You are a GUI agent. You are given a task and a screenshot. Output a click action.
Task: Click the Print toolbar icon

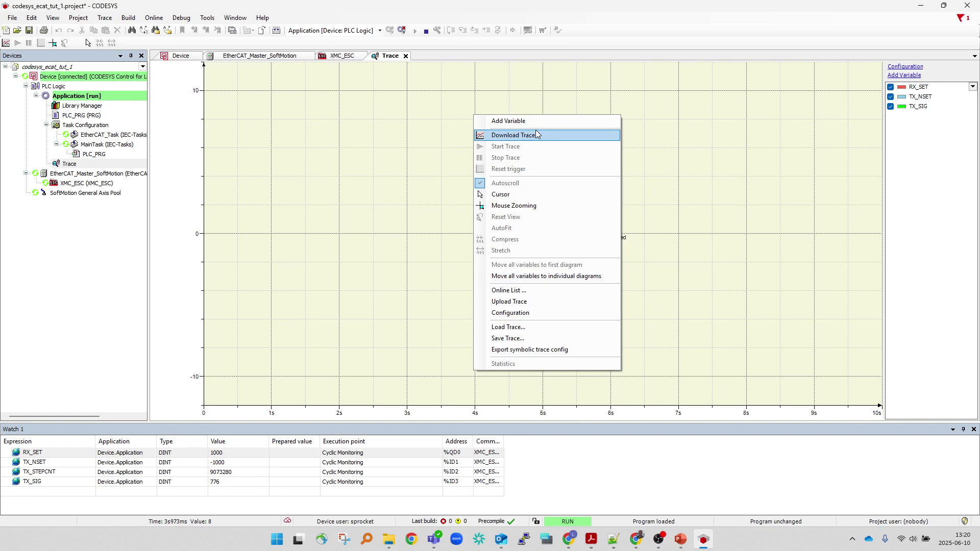point(44,31)
